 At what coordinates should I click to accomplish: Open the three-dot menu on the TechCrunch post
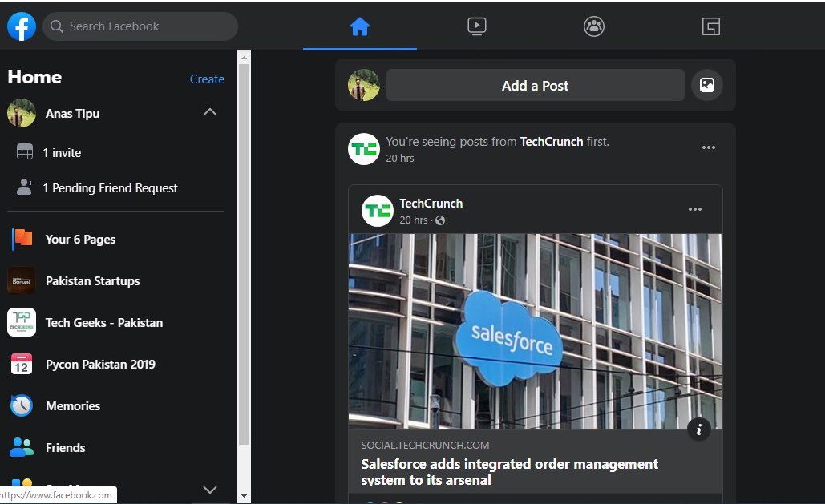click(x=708, y=147)
